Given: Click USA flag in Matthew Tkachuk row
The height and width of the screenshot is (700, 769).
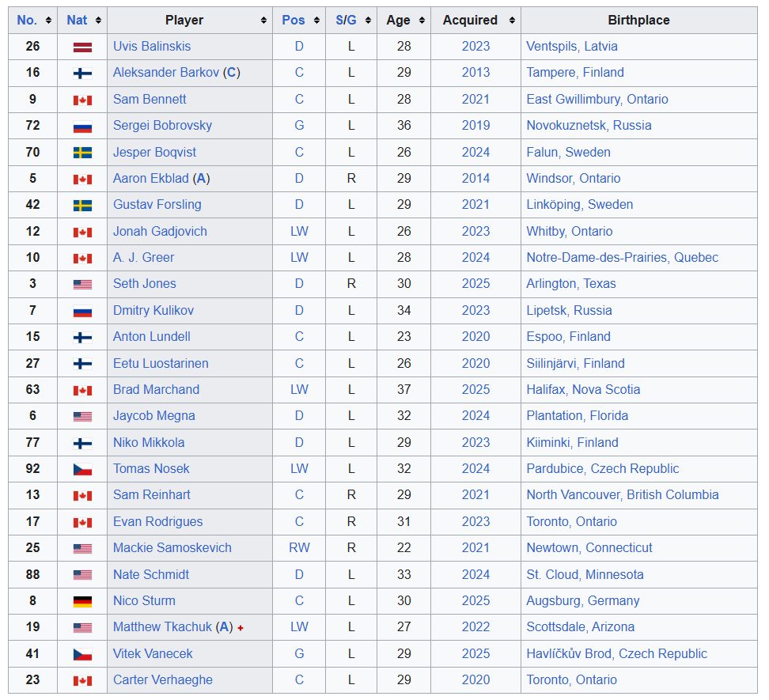Looking at the screenshot, I should pos(82,628).
